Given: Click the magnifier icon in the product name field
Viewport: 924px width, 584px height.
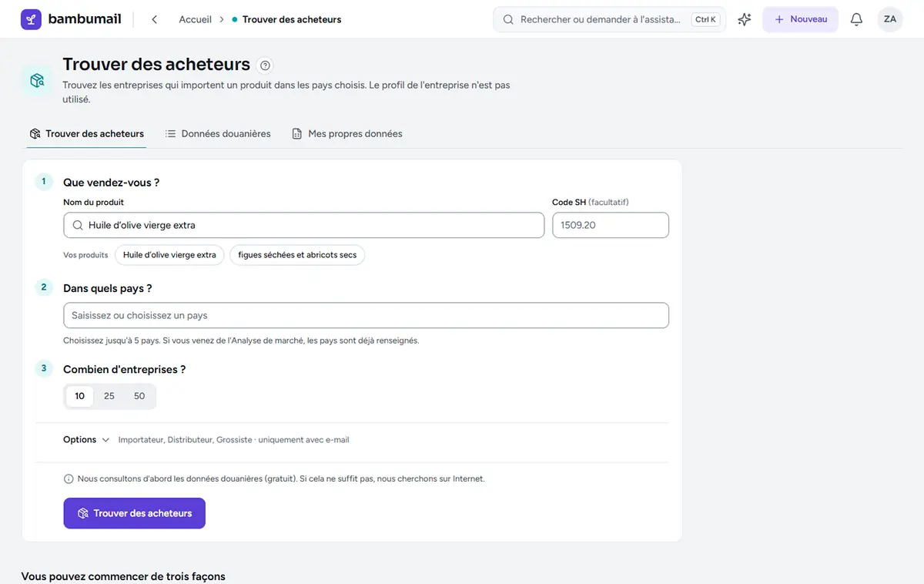Looking at the screenshot, I should (x=78, y=226).
